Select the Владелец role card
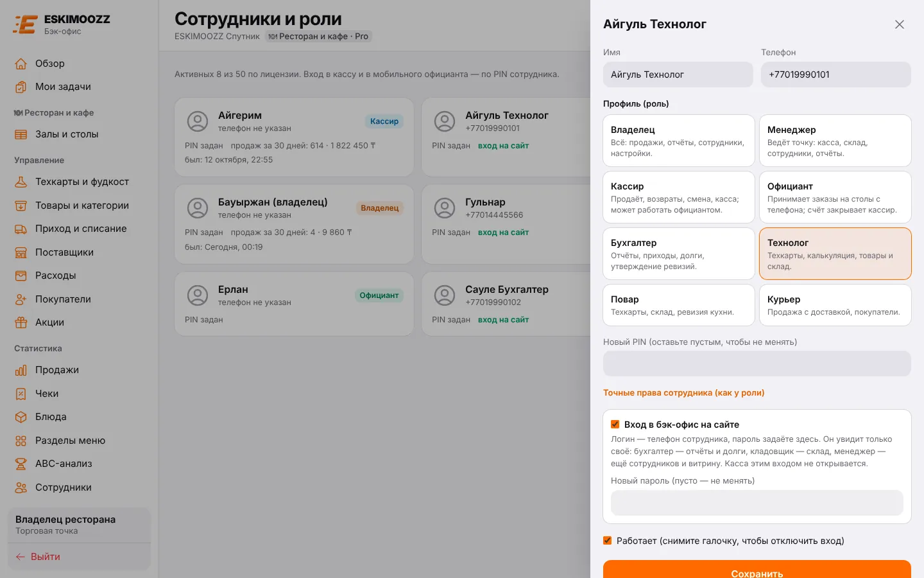Viewport: 924px width, 578px height. pos(679,141)
